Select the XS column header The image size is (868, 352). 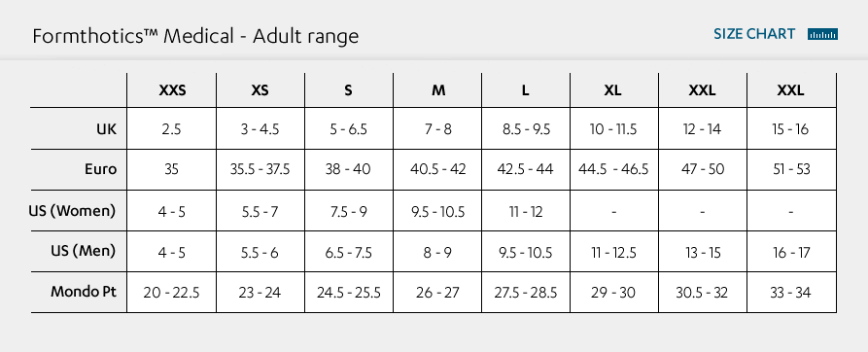(x=260, y=90)
